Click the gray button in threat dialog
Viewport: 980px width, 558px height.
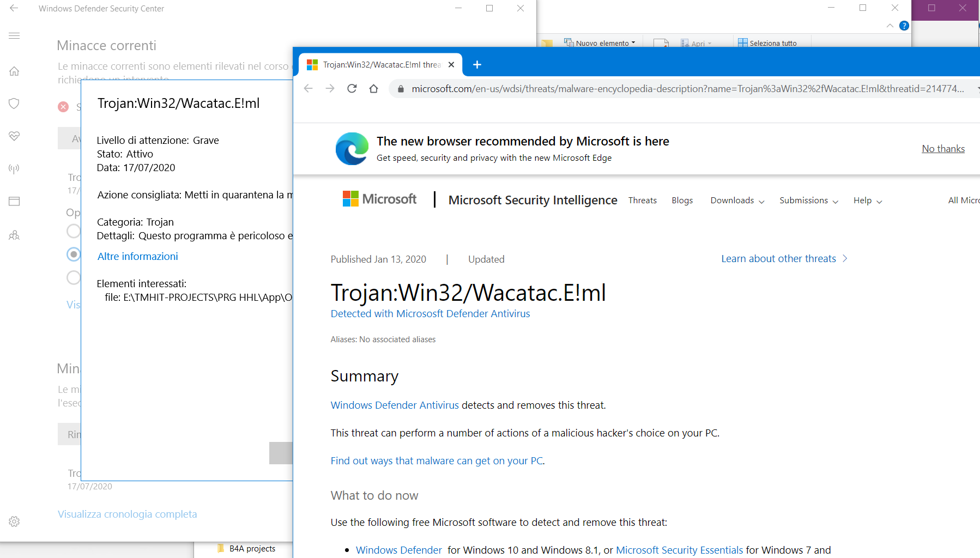point(281,453)
